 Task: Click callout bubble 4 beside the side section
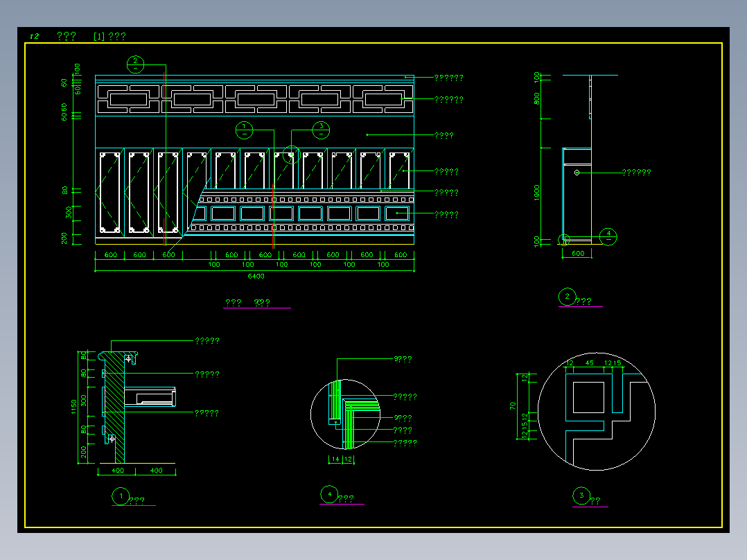tap(608, 236)
